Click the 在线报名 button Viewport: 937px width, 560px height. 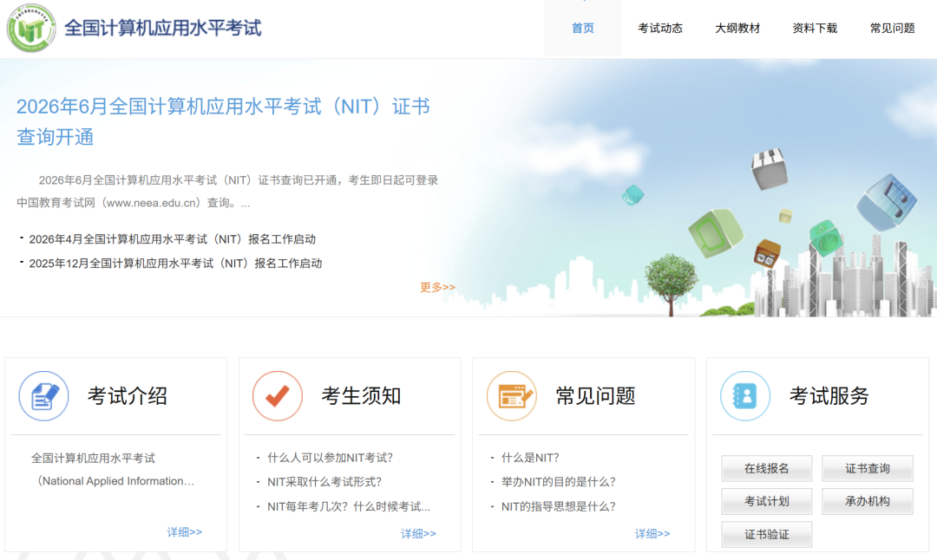[767, 469]
